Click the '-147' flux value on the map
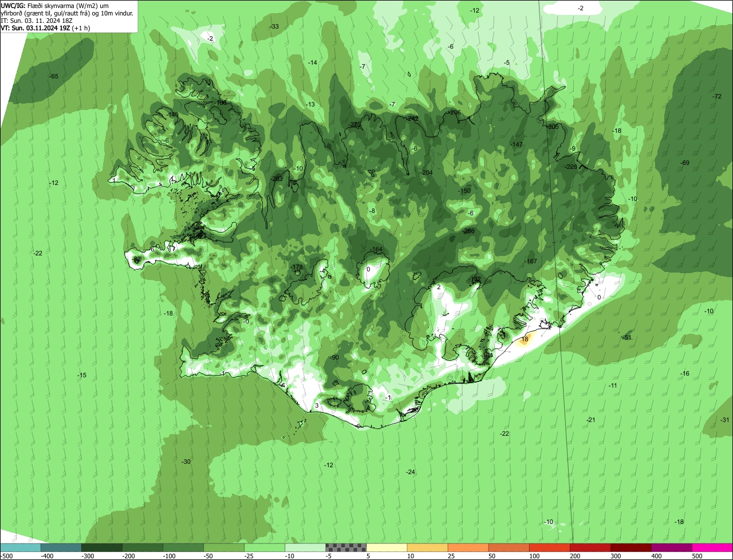 517,144
